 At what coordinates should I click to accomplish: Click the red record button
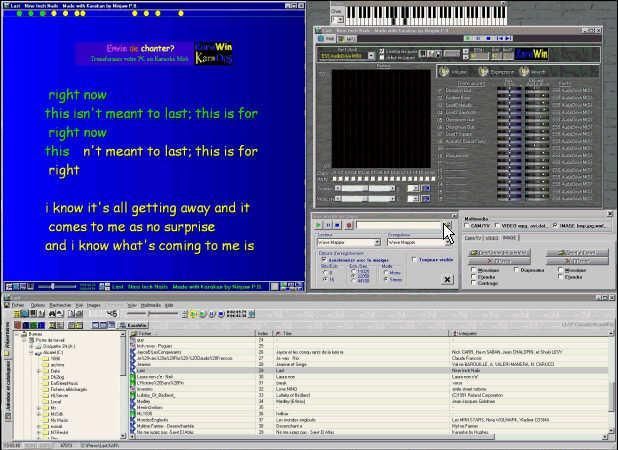tap(349, 226)
